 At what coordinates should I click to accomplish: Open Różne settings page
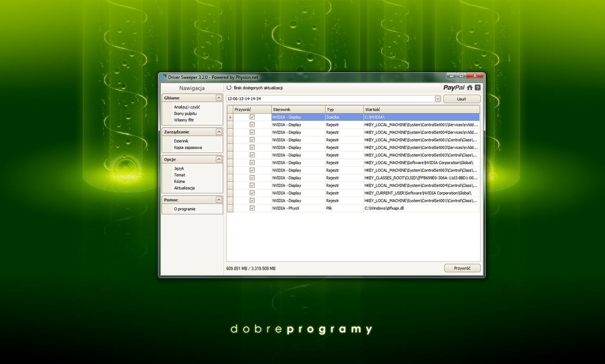coord(180,182)
